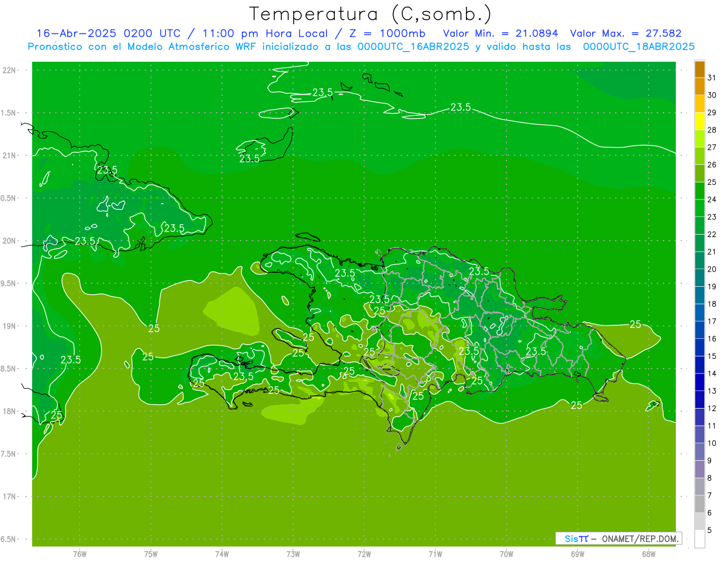Pick the purple colorbar swatch between 9 and 10
Image resolution: width=728 pixels, height=562 pixels.
pos(699,452)
